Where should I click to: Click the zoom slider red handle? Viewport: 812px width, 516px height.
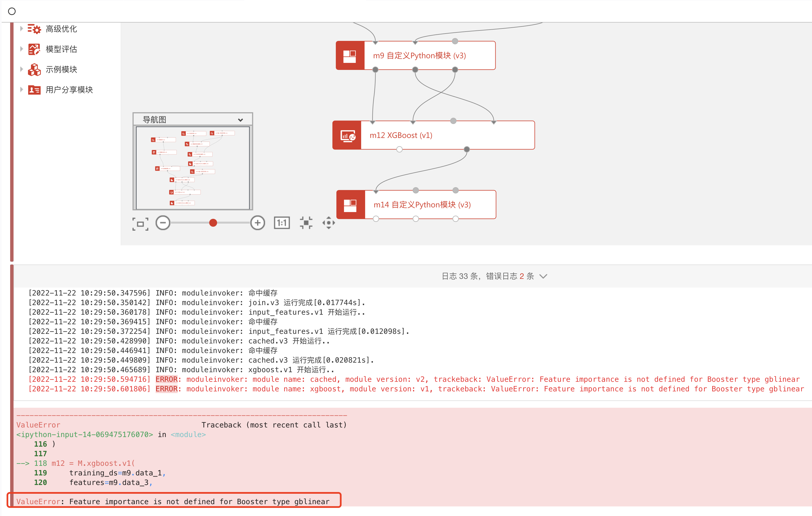pos(213,223)
